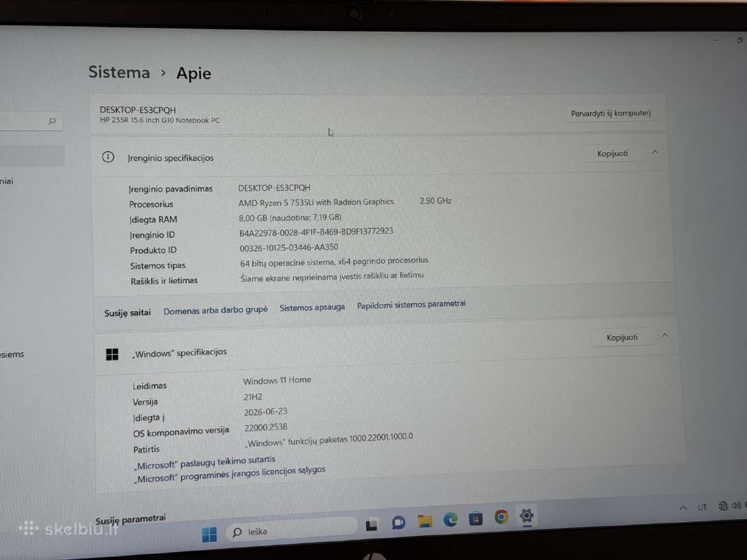Select the HP 255R 15.6 inch G10 model text

pyautogui.click(x=159, y=120)
